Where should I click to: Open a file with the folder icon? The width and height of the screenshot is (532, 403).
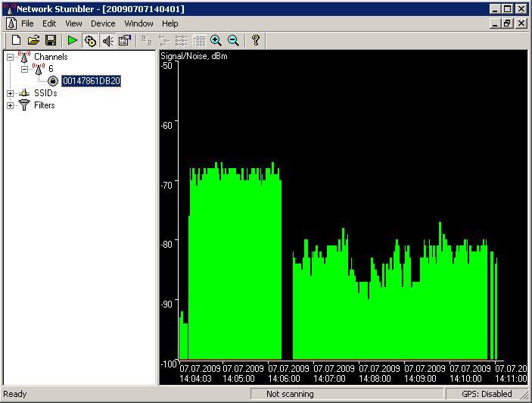(x=33, y=40)
